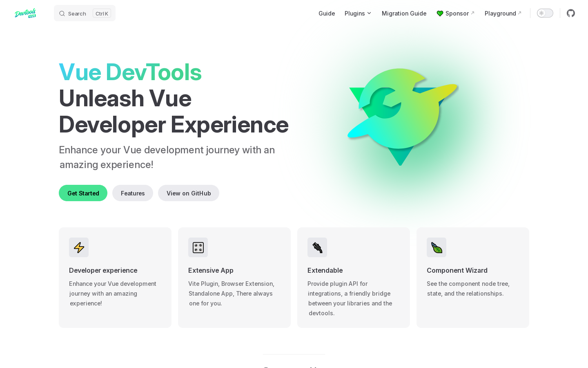Click the Extensive App grid icon
This screenshot has height=368, width=588.
(x=198, y=247)
